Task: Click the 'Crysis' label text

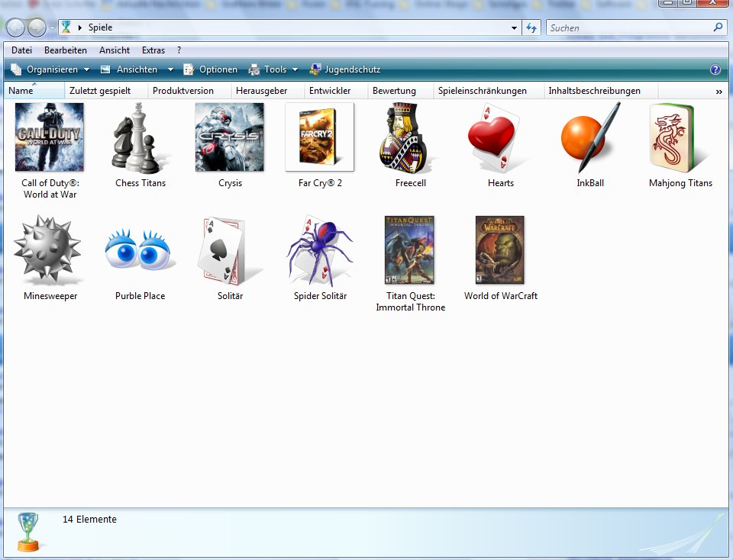Action: point(230,183)
